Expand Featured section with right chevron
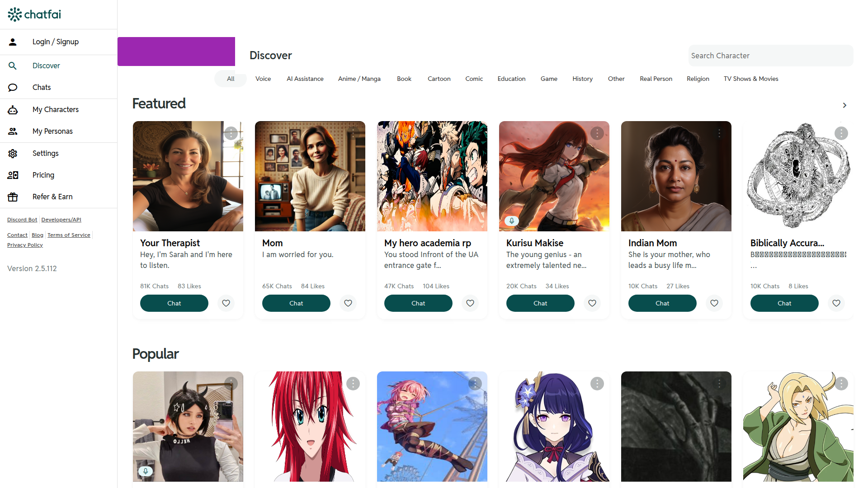 [x=844, y=105]
